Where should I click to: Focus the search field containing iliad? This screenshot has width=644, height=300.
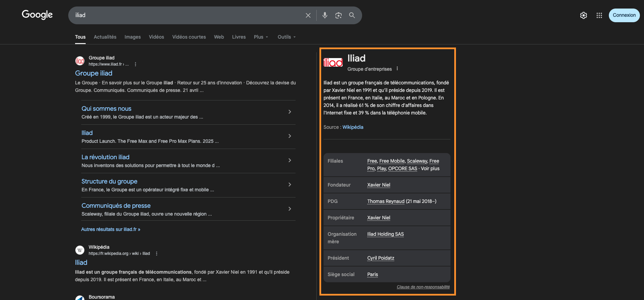188,15
